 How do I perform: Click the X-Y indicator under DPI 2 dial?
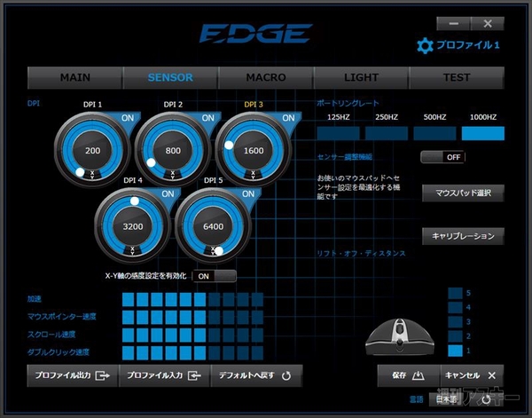click(x=173, y=175)
